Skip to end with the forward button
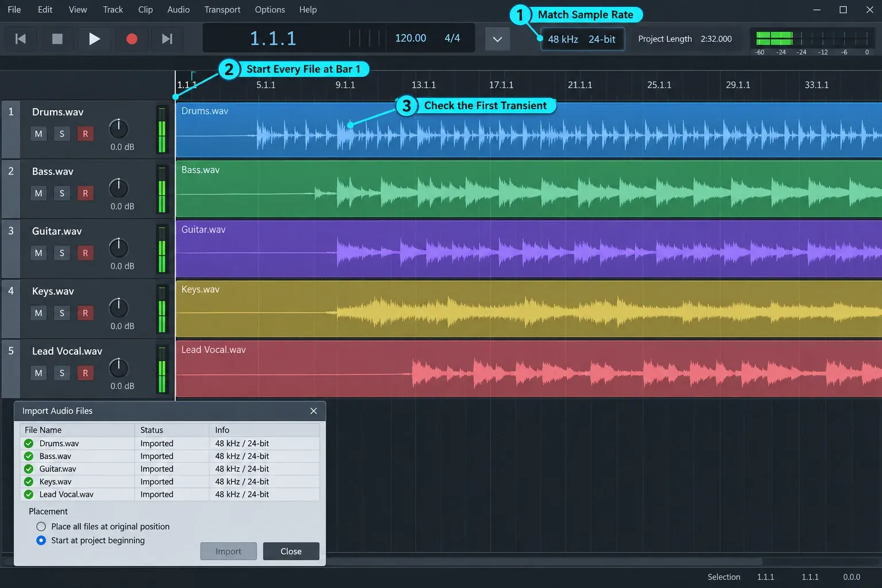Screen dimensions: 882x588 167,38
